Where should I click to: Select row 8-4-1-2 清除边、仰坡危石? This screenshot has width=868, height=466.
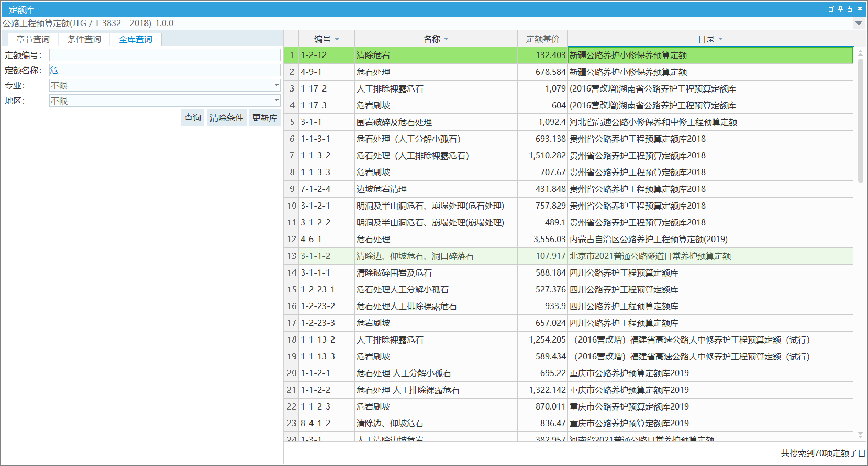(x=568, y=423)
